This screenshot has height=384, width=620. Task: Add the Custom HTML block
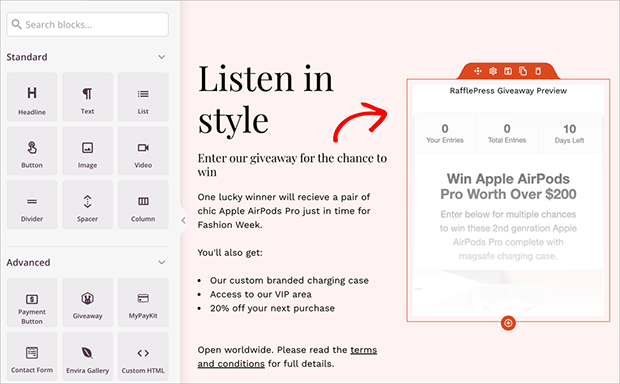pyautogui.click(x=143, y=356)
